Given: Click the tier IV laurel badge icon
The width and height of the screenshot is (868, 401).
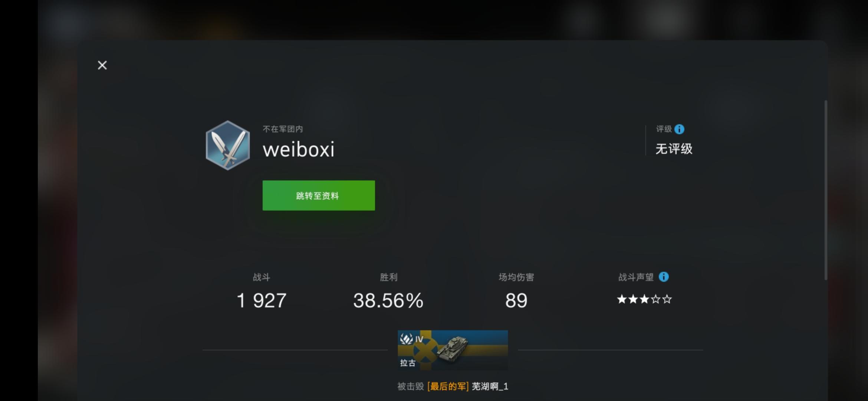Looking at the screenshot, I should point(407,339).
